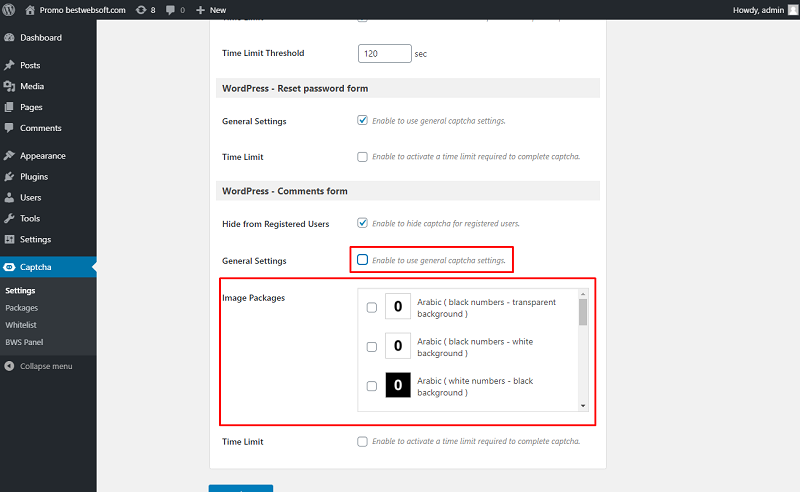This screenshot has width=800, height=492.
Task: Click the Collapse menu text
Action: [x=46, y=366]
